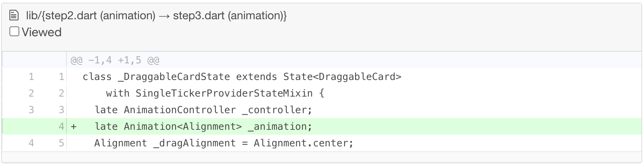Click the _DraggableCardState class declaration line
The height and width of the screenshot is (166, 644).
tap(242, 77)
